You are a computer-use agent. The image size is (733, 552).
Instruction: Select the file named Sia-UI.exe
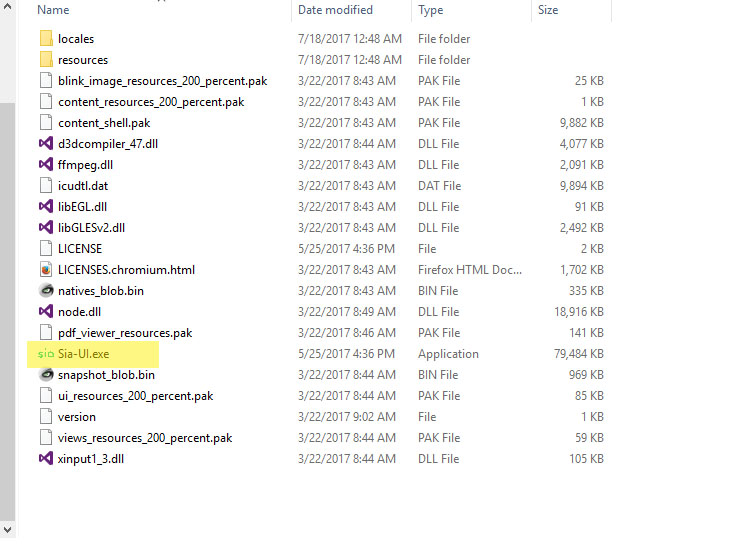tap(84, 354)
